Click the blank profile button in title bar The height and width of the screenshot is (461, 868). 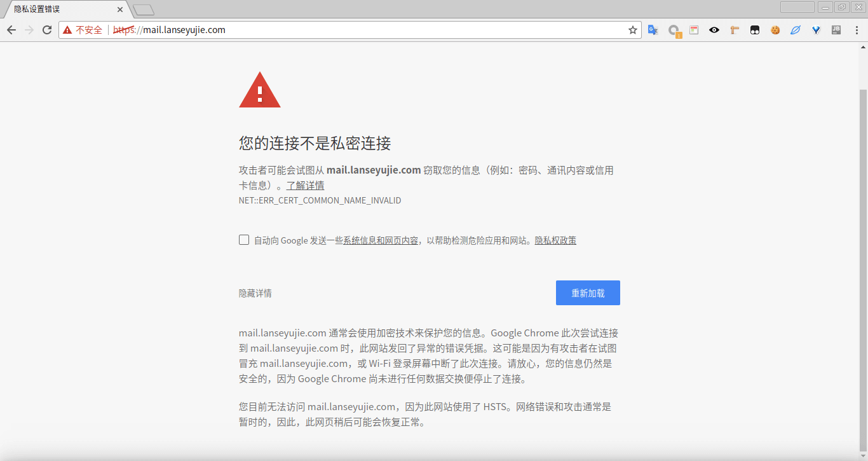coord(797,7)
